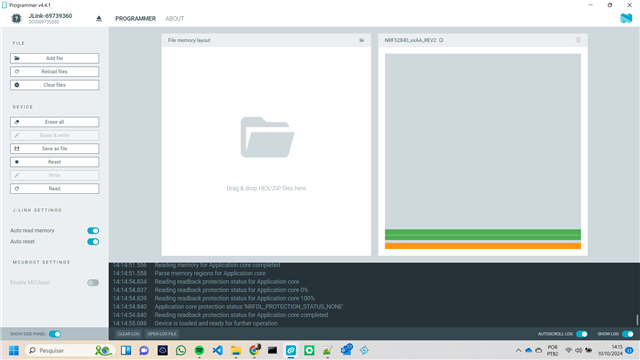Click the OneDrive tray icon
Image resolution: width=640 pixels, height=360 pixels.
(x=529, y=350)
